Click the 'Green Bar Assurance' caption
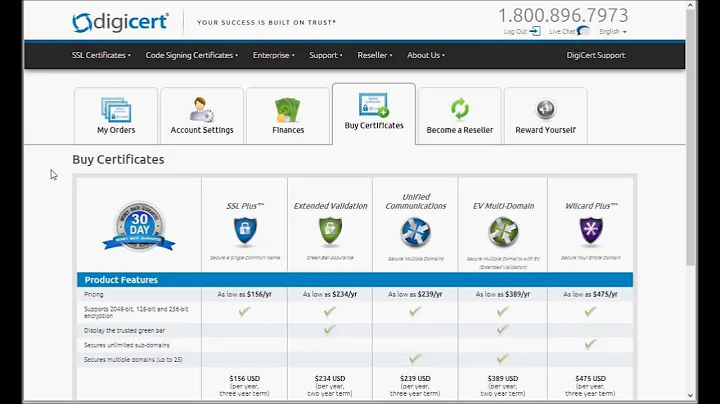This screenshot has height=404, width=720. click(x=330, y=258)
